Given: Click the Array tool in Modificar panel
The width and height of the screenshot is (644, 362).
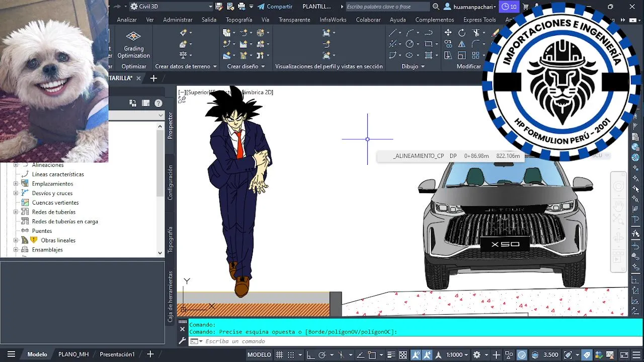Looking at the screenshot, I should 475,55.
